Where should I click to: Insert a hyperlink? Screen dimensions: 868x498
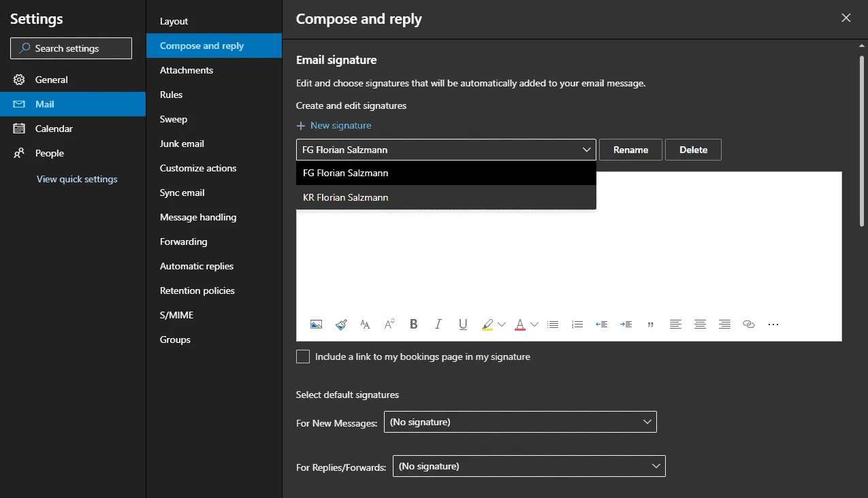pyautogui.click(x=749, y=325)
